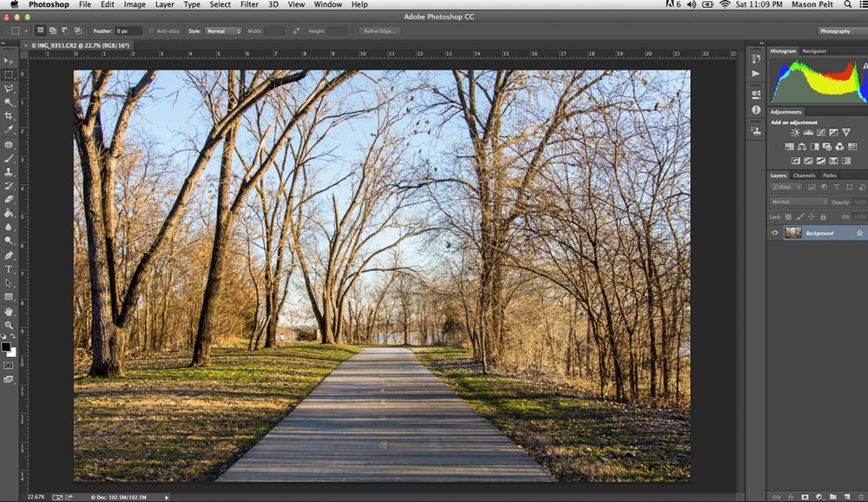Open the Style dropdown in options bar
This screenshot has height=502, width=868.
(223, 31)
